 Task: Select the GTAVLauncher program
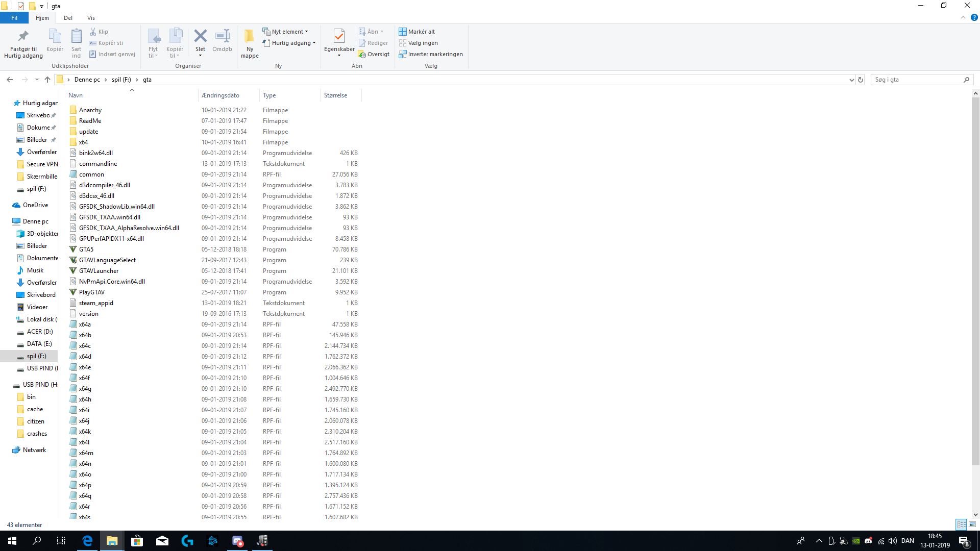[x=99, y=271]
